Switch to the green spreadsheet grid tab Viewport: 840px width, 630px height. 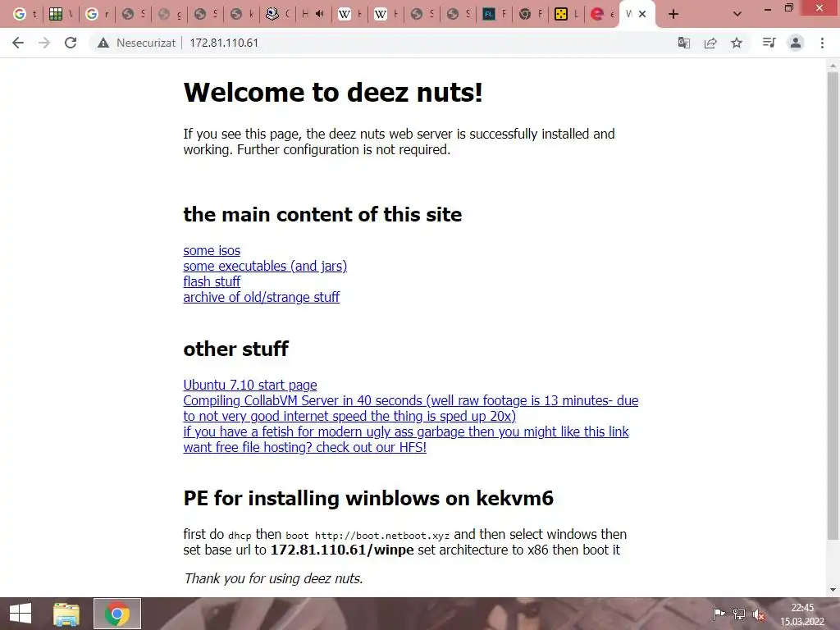coord(61,14)
